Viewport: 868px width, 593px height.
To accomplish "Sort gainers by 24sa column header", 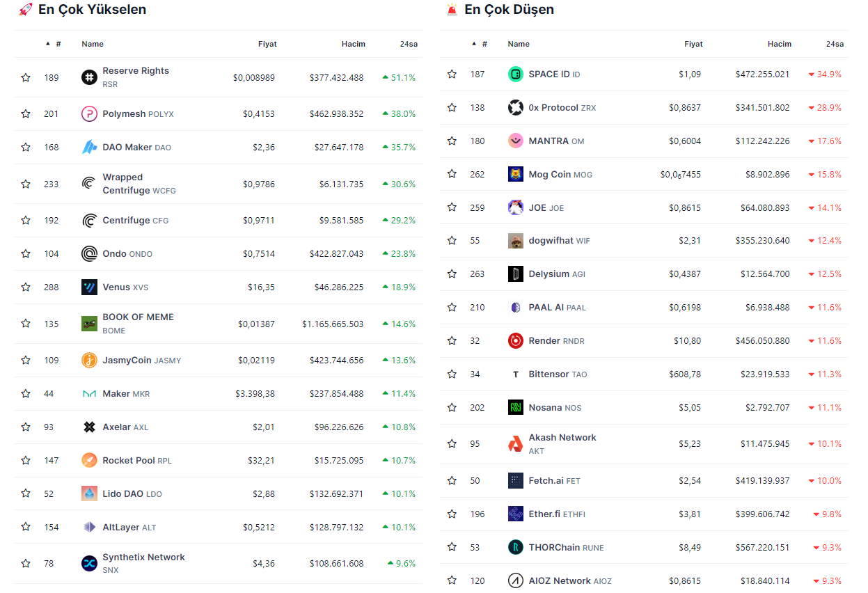I will pyautogui.click(x=409, y=44).
